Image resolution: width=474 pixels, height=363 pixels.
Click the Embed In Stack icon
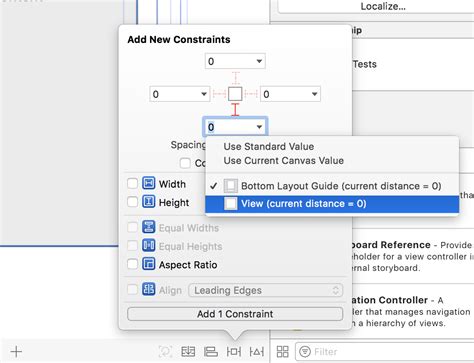coord(188,351)
